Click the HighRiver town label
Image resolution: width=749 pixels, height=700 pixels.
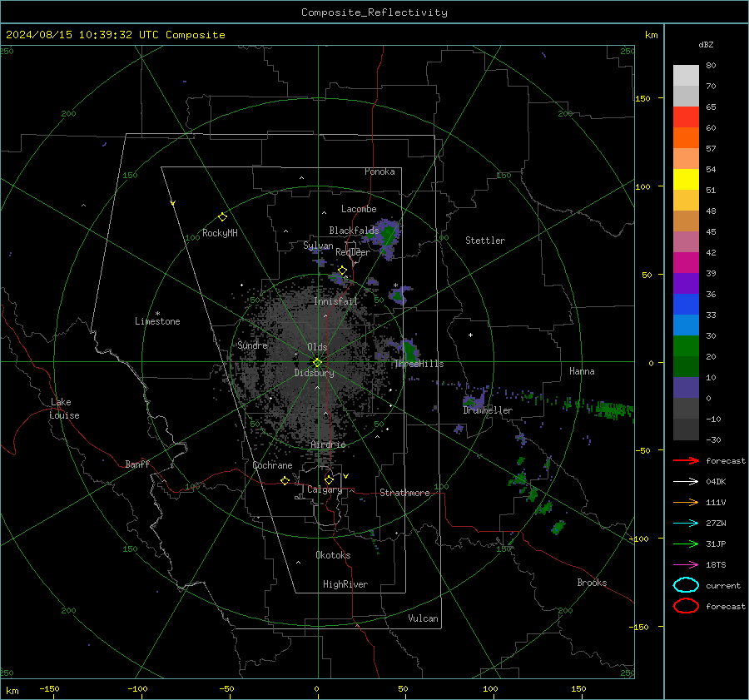(345, 584)
